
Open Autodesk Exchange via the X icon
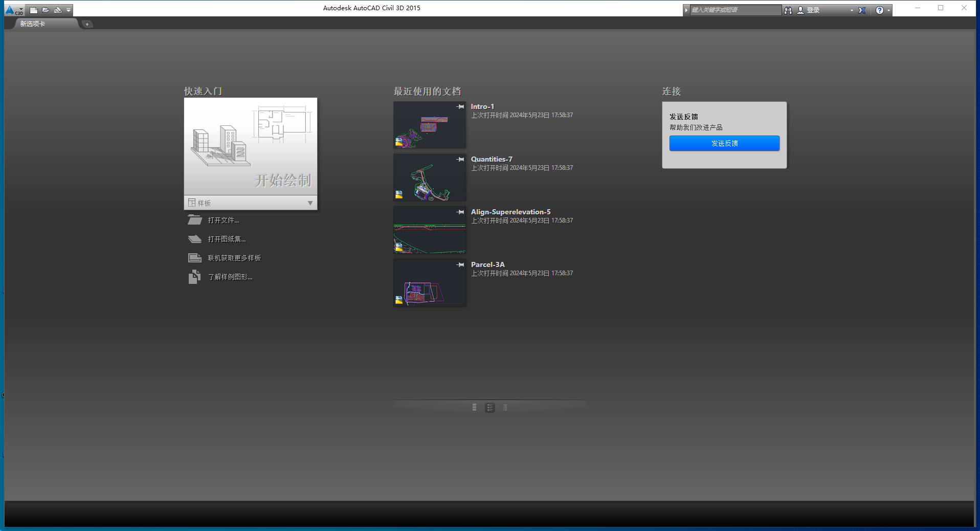pos(862,10)
